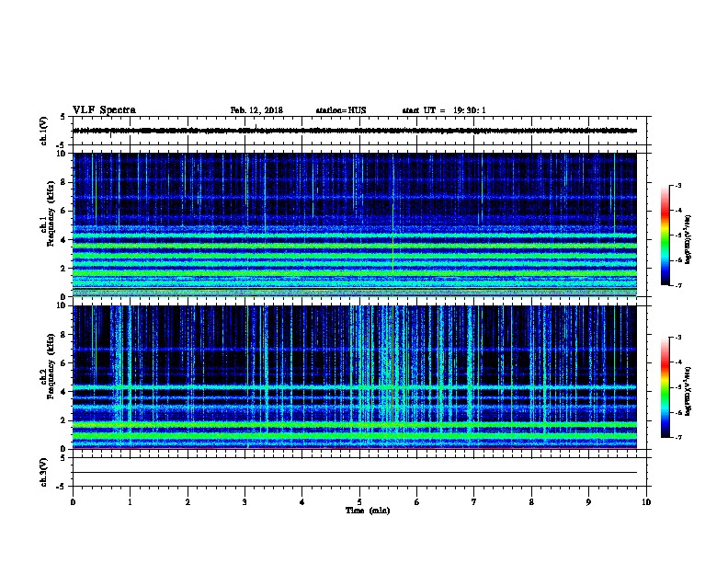Click the '4' tick on Time axis

pyautogui.click(x=302, y=502)
